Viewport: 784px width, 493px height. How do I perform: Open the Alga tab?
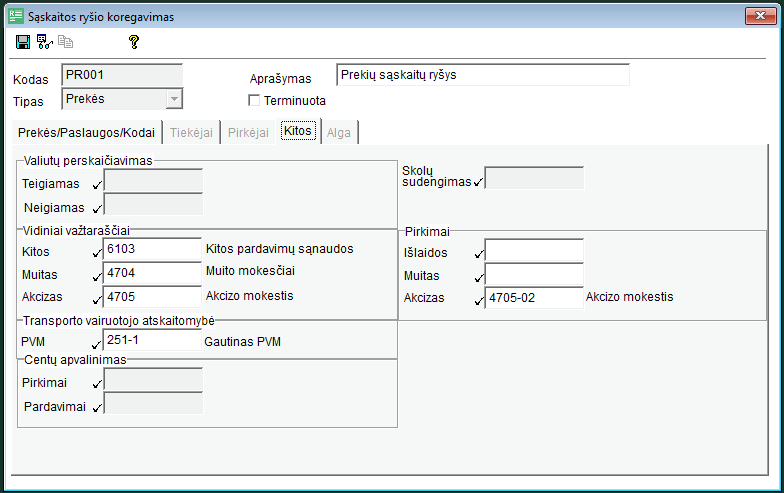339,132
